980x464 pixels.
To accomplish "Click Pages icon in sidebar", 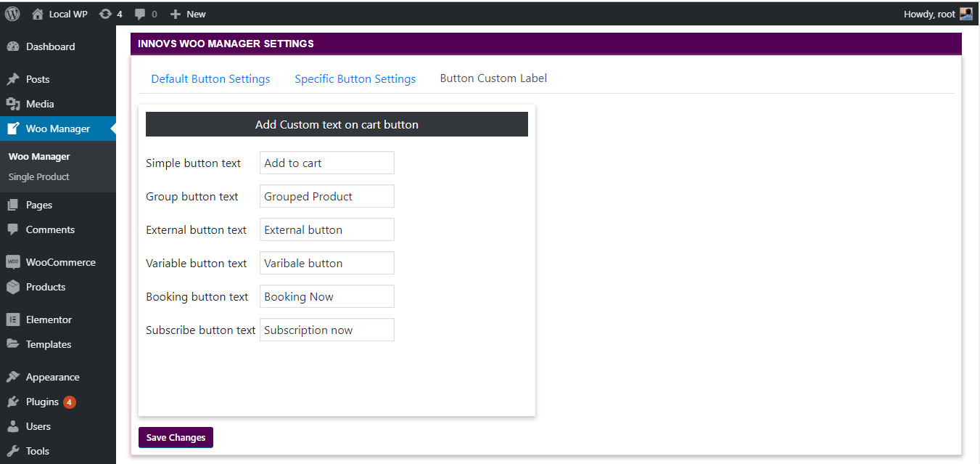I will [x=13, y=205].
